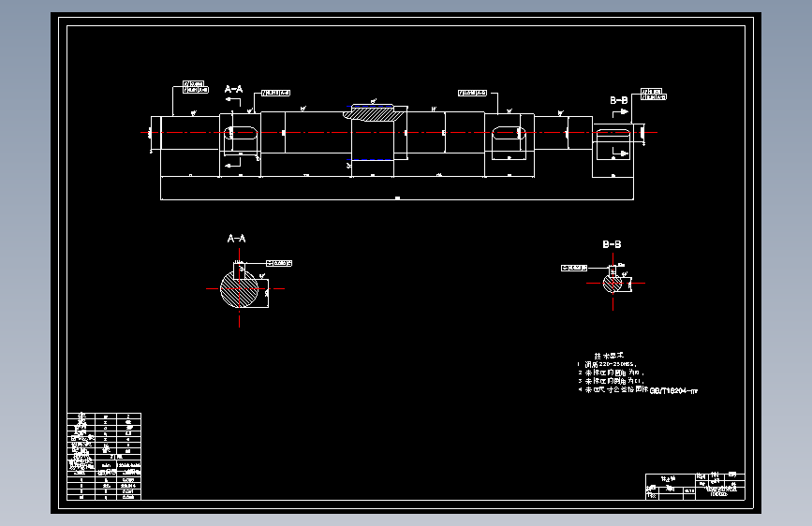Screen dimensions: 812x526
Task: Click the tolerance frame above the right keyway
Action: pyautogui.click(x=472, y=94)
